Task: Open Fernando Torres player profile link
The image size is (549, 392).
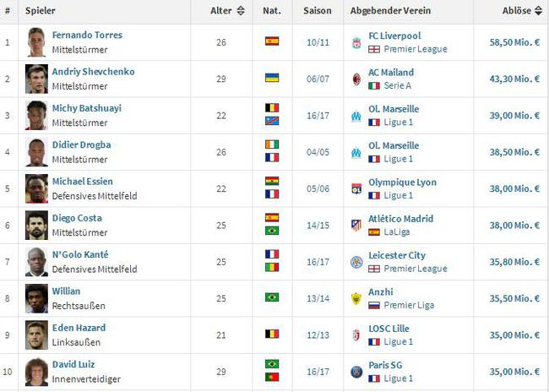Action: [87, 35]
